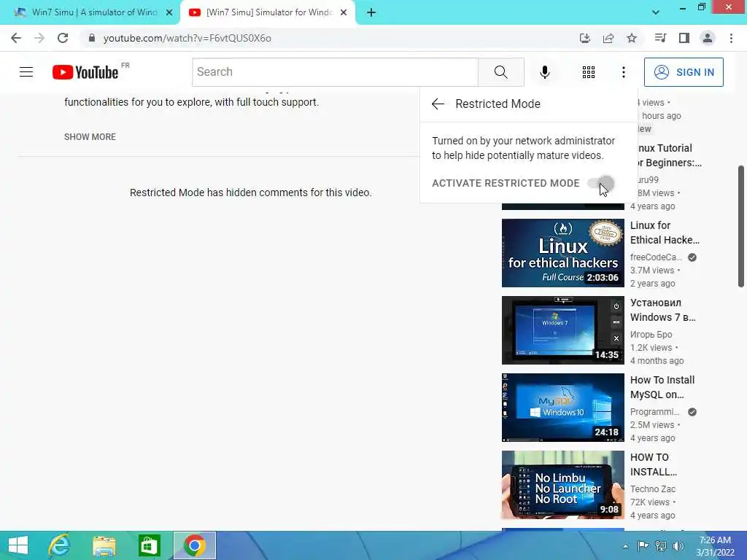Image resolution: width=747 pixels, height=560 pixels.
Task: Click the SIGN IN button
Action: [x=684, y=72]
